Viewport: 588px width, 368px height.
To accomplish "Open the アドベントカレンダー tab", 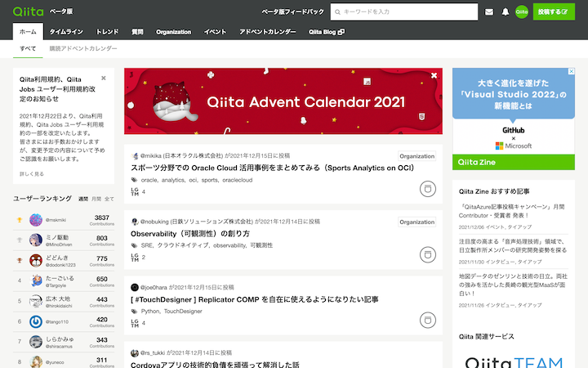I will (x=268, y=32).
